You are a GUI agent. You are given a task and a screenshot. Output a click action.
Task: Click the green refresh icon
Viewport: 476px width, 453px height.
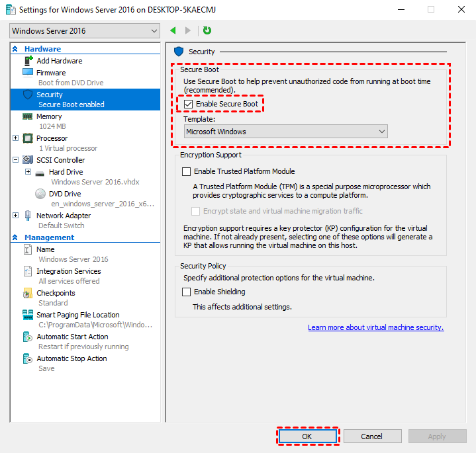pos(207,30)
